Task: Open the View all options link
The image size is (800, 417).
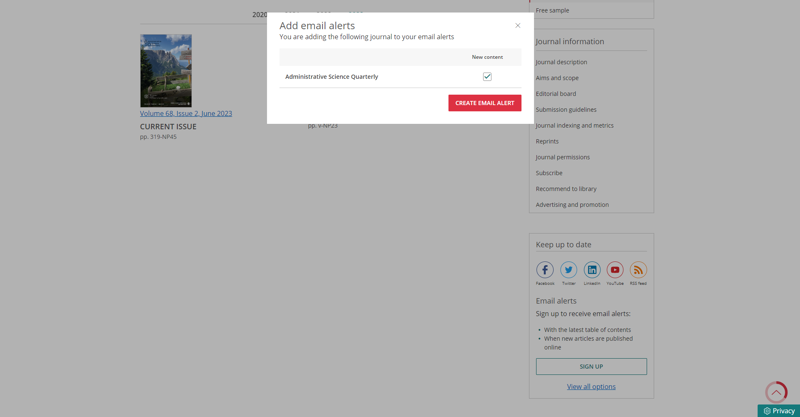Action: [591, 387]
